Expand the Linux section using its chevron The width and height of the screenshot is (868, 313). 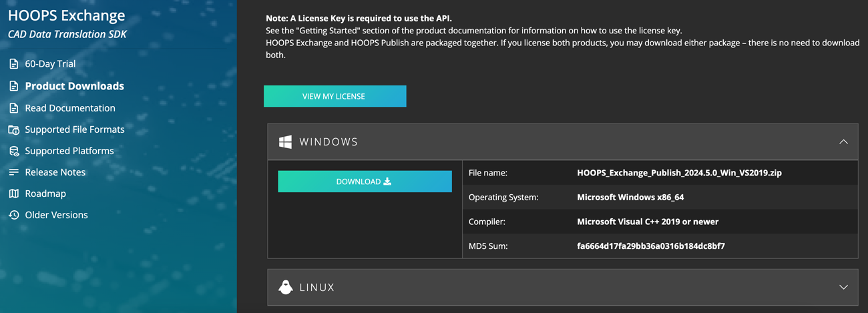[x=843, y=287]
